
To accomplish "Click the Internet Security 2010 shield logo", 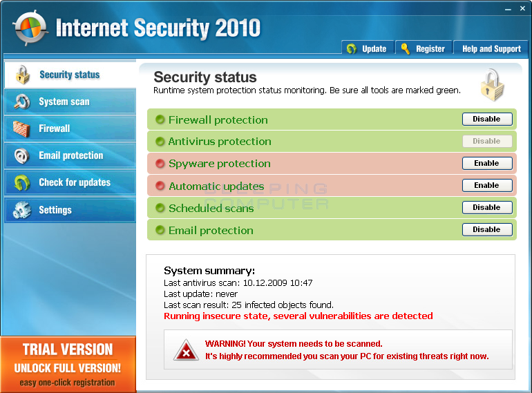I will [30, 28].
